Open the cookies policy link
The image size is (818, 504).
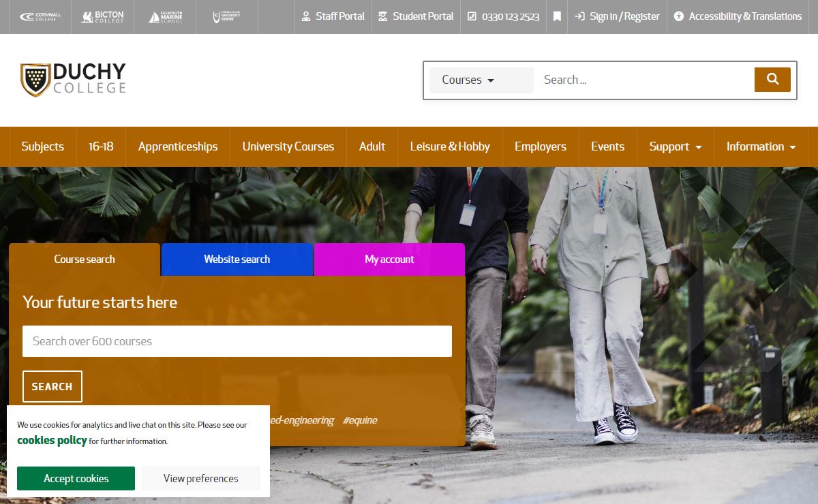pos(52,441)
